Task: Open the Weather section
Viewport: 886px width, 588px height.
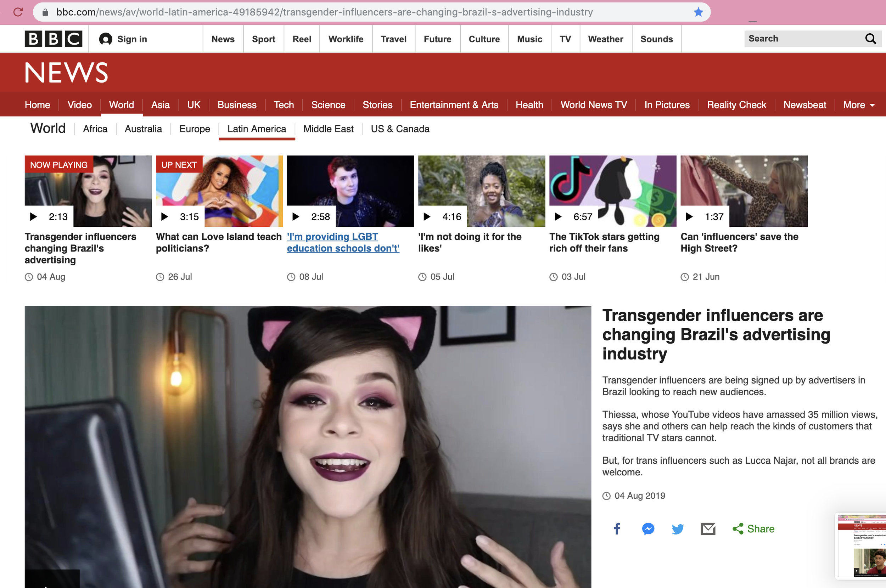Action: 605,39
